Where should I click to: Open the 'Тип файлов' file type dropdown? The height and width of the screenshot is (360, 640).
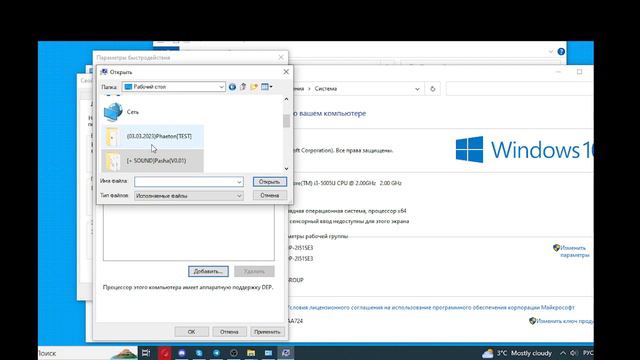click(189, 196)
